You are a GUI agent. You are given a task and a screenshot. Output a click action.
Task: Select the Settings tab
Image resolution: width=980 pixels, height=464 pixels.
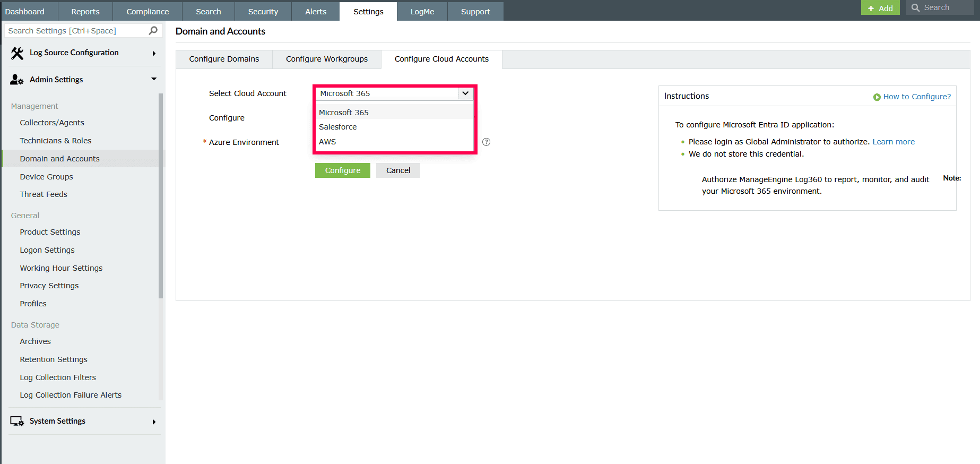368,11
